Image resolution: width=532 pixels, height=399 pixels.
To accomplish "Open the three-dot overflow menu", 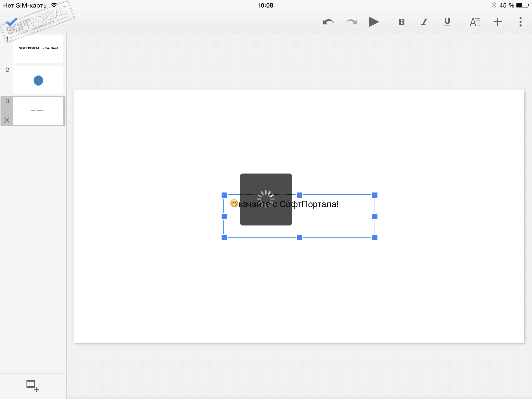I will pyautogui.click(x=520, y=22).
